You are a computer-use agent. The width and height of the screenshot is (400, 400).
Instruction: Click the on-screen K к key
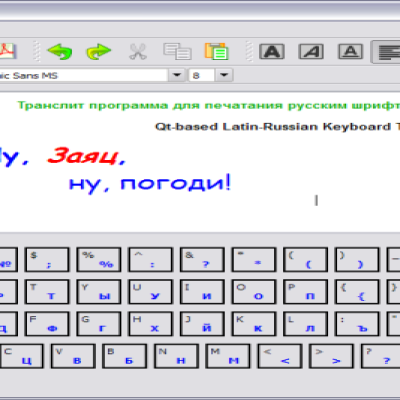point(254,324)
